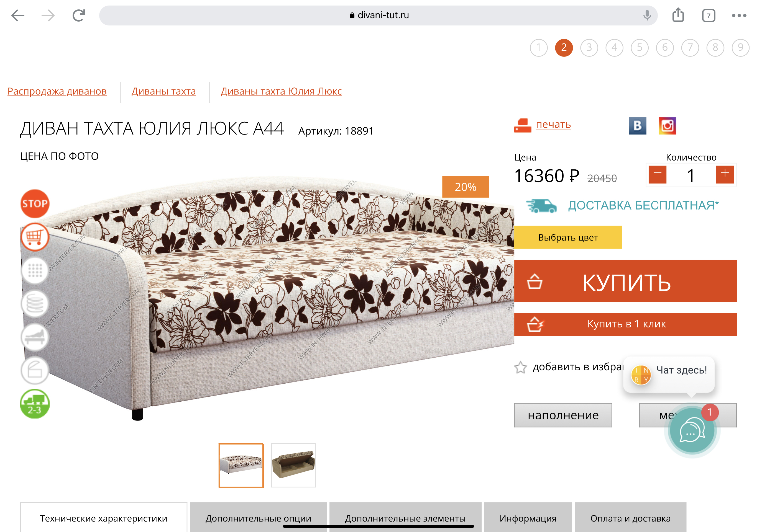Image resolution: width=757 pixels, height=532 pixels.
Task: Open the shopping cart sidebar icon
Action: pos(35,237)
